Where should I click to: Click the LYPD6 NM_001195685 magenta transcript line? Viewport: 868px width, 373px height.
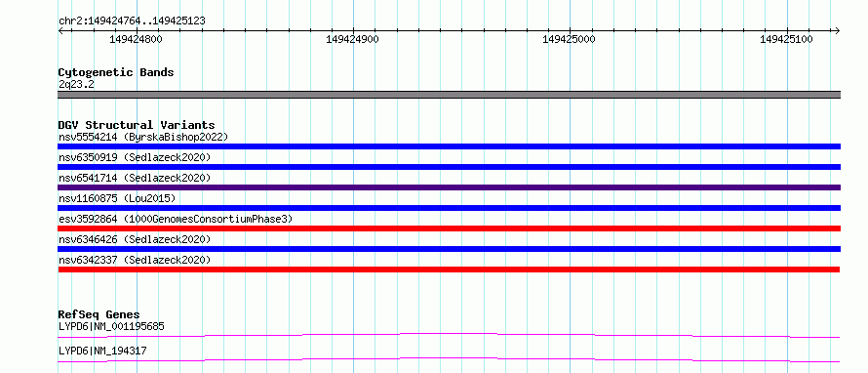449,335
